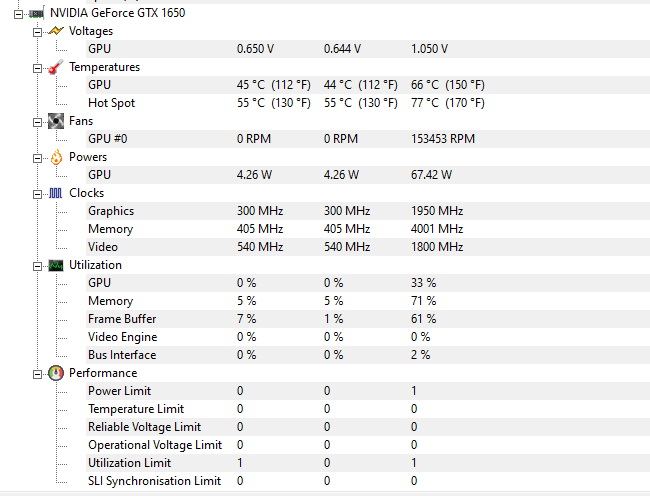Screen dimensions: 650x496
Task: Click the Performance gauge icon
Action: coord(56,373)
